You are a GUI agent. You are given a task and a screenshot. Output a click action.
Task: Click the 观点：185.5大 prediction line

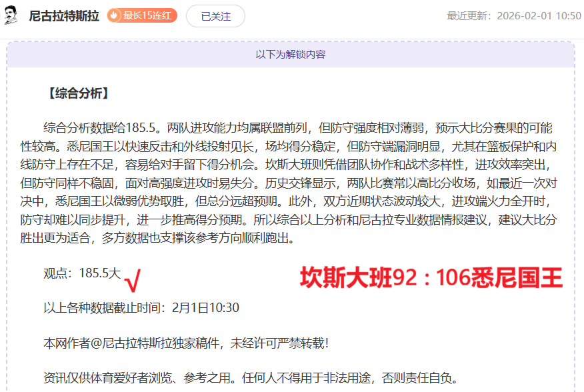pyautogui.click(x=81, y=273)
